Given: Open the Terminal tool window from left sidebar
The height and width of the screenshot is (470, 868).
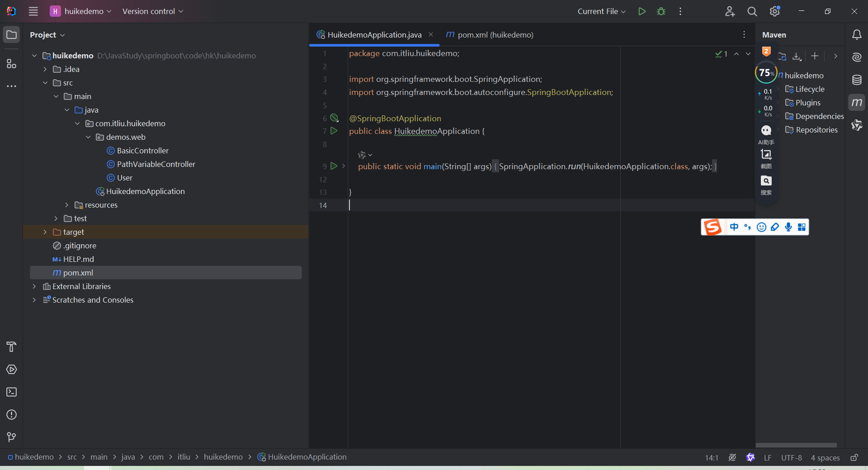Looking at the screenshot, I should tap(11, 392).
